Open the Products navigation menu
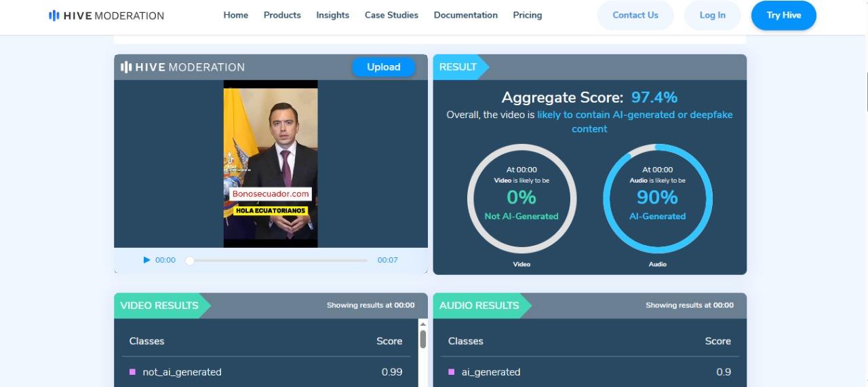868x387 pixels. point(282,15)
